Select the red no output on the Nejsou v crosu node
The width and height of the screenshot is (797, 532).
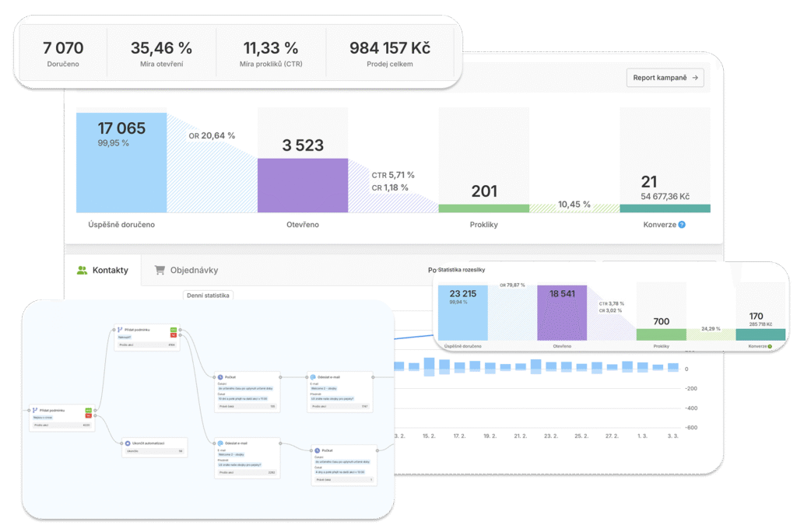click(x=88, y=415)
